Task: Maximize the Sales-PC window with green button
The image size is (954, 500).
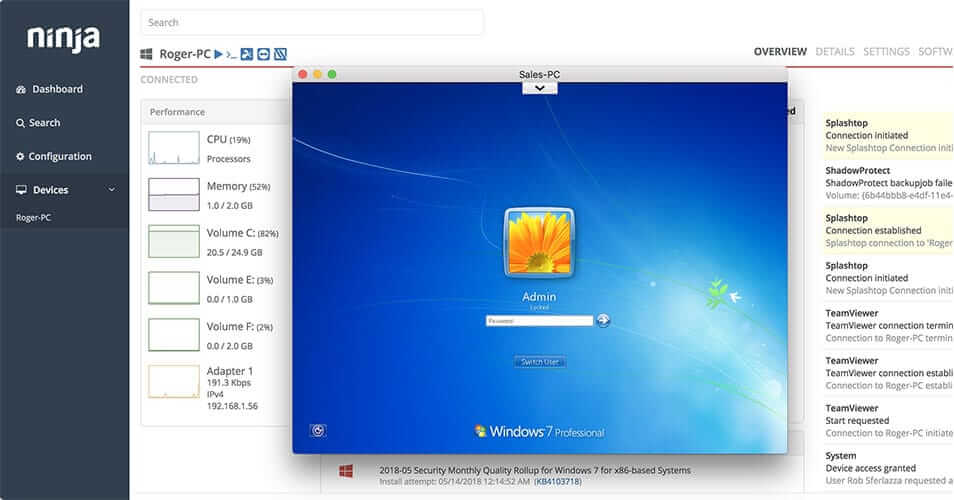Action: point(332,74)
